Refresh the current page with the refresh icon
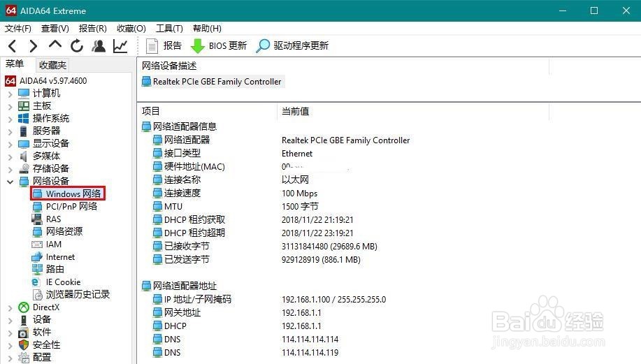 click(x=76, y=45)
